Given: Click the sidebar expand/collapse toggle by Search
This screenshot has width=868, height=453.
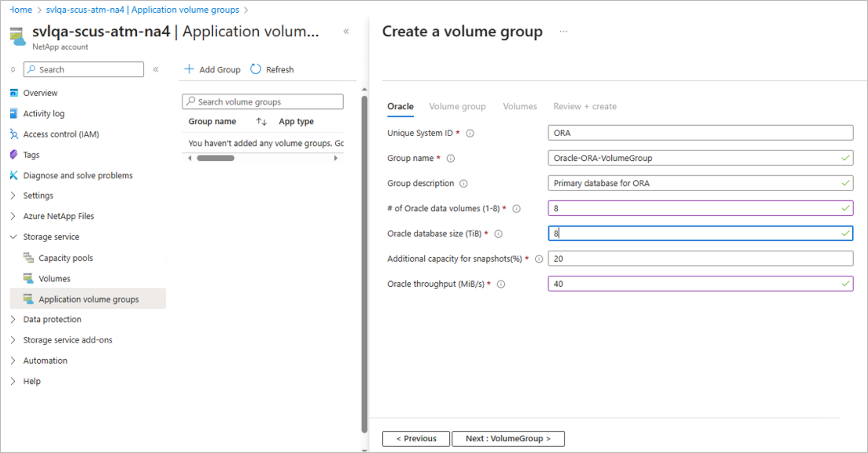Looking at the screenshot, I should 13,69.
